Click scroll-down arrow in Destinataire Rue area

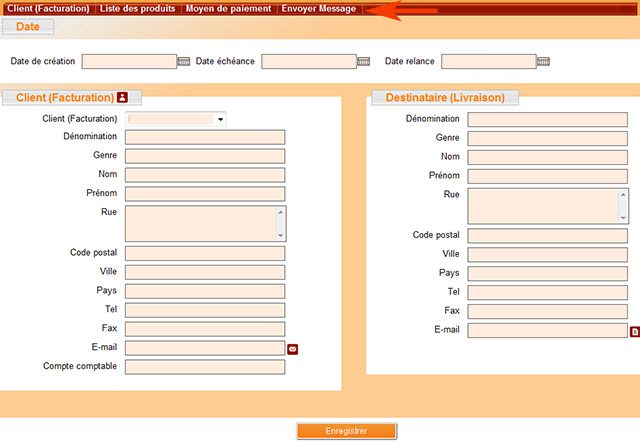click(623, 218)
